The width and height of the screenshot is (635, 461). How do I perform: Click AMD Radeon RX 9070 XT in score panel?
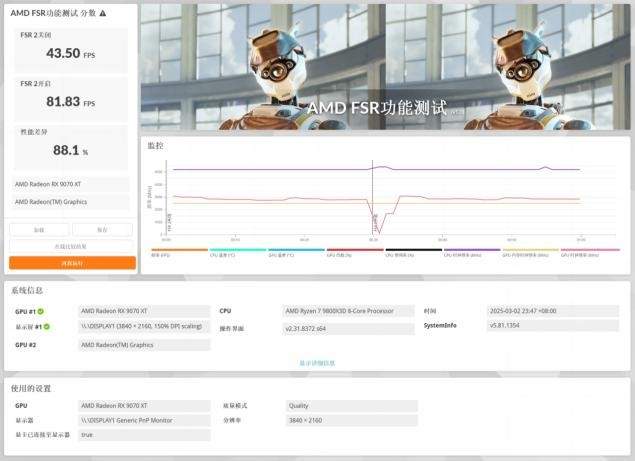point(71,184)
